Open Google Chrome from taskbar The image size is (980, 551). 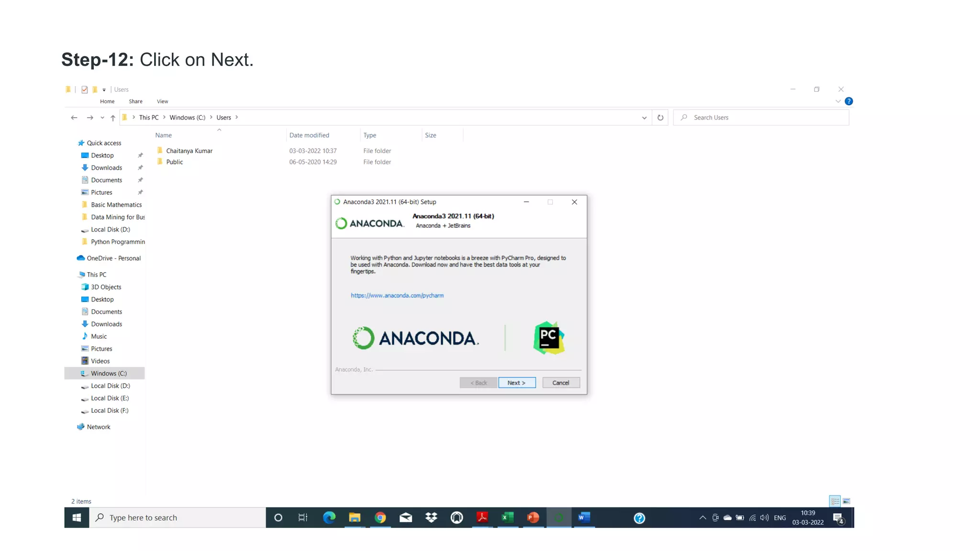pyautogui.click(x=380, y=518)
